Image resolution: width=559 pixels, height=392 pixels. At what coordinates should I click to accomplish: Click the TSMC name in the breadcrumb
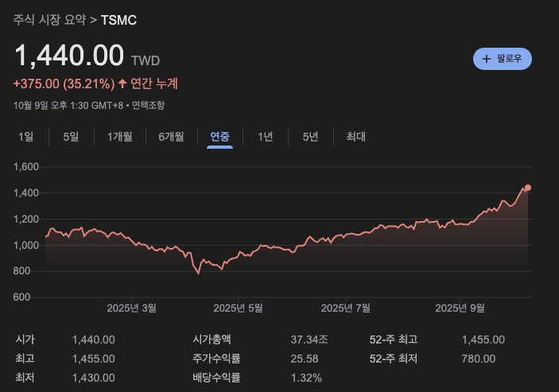tap(118, 19)
